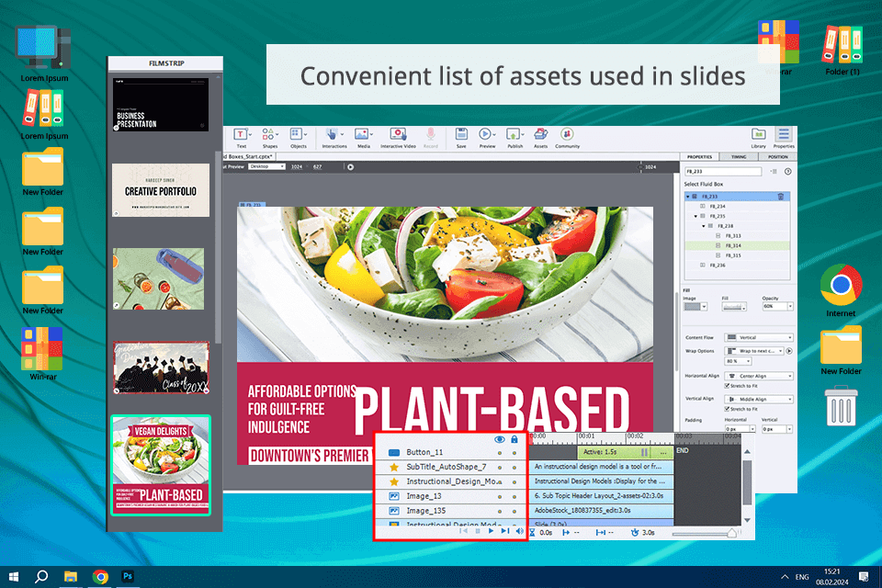This screenshot has width=882, height=588.
Task: Collapse the FB_238 tree node
Action: click(x=704, y=226)
